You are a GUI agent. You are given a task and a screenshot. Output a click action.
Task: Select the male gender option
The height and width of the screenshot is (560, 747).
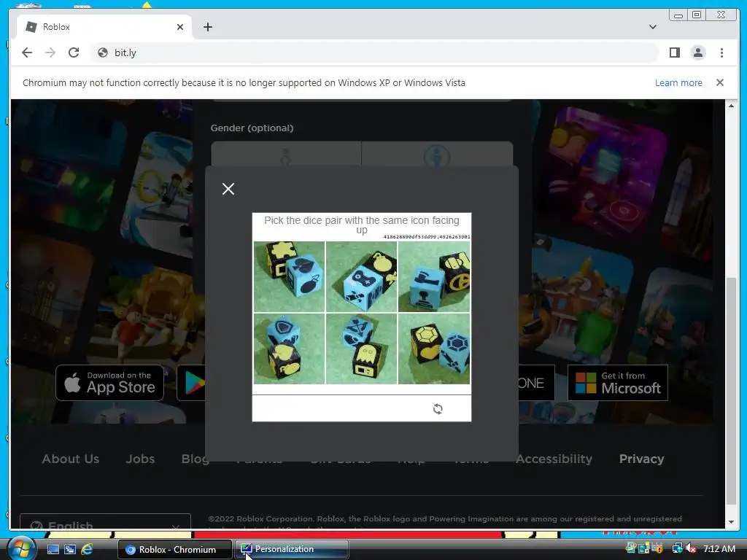click(x=436, y=154)
